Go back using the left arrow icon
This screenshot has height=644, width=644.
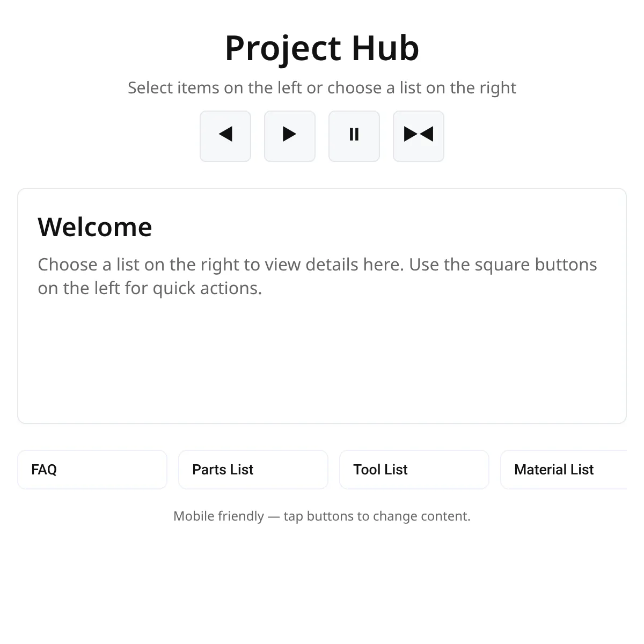[x=225, y=136]
